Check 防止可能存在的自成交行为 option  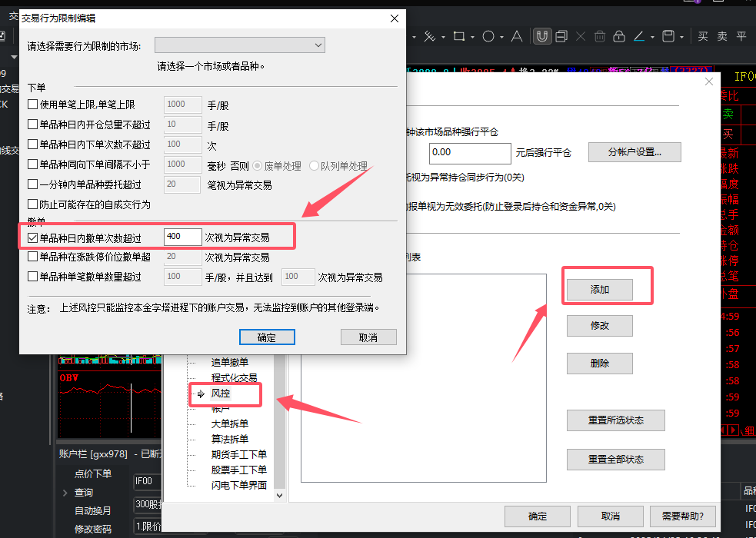[33, 204]
